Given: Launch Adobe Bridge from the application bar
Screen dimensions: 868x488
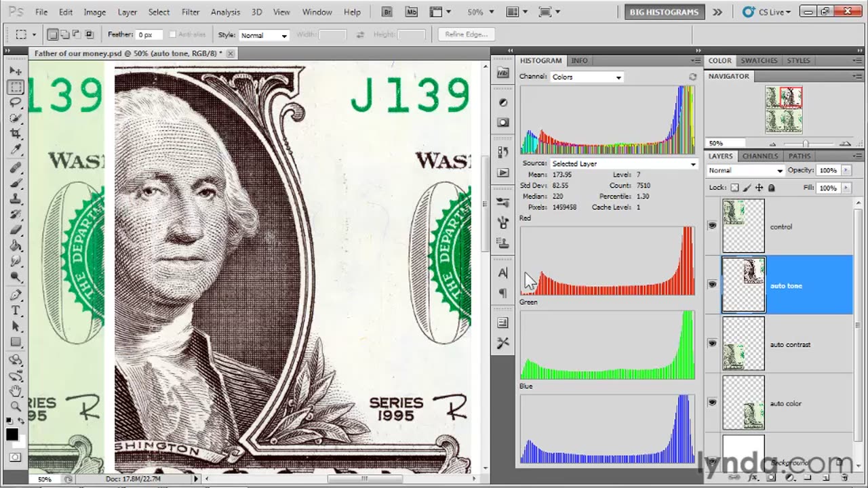Looking at the screenshot, I should [x=387, y=12].
